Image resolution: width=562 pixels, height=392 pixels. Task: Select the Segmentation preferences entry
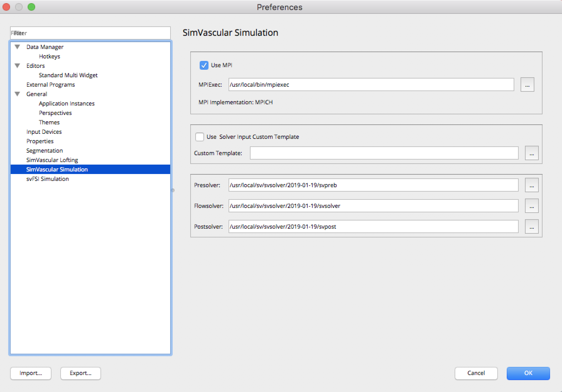(44, 150)
